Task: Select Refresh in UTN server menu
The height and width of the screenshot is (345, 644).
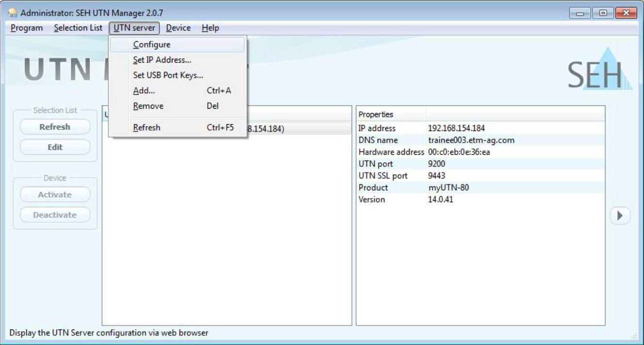Action: click(147, 128)
